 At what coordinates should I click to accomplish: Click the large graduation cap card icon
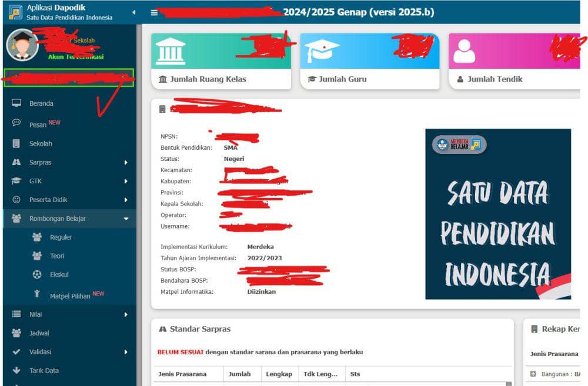point(322,51)
